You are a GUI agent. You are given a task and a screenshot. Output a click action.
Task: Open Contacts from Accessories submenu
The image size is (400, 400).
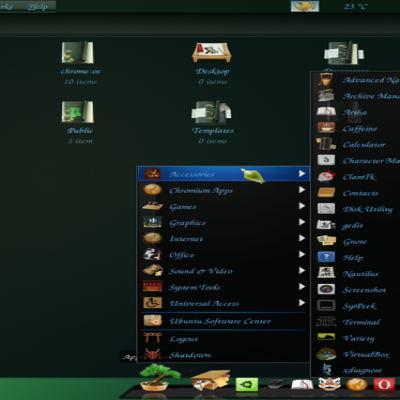point(356,193)
